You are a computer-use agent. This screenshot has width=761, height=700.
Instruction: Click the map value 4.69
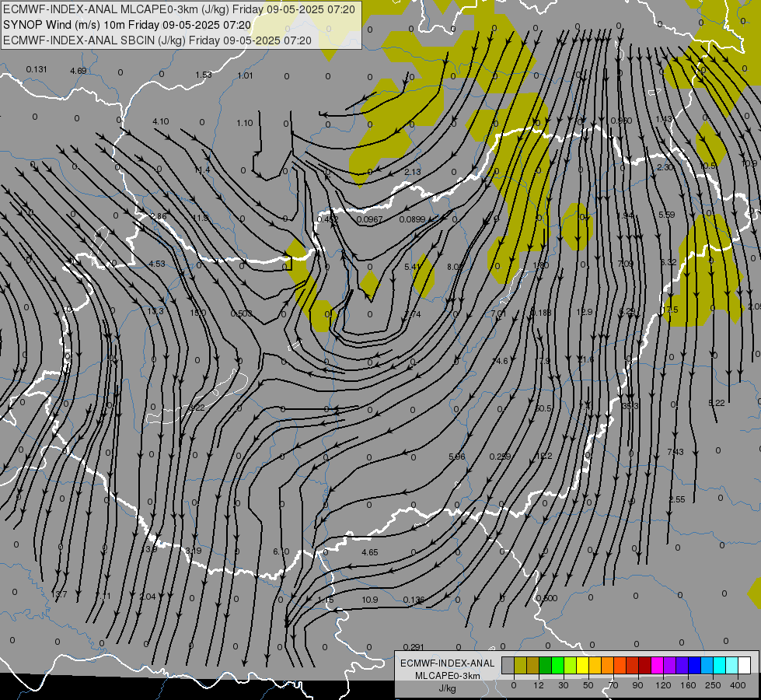tap(79, 71)
